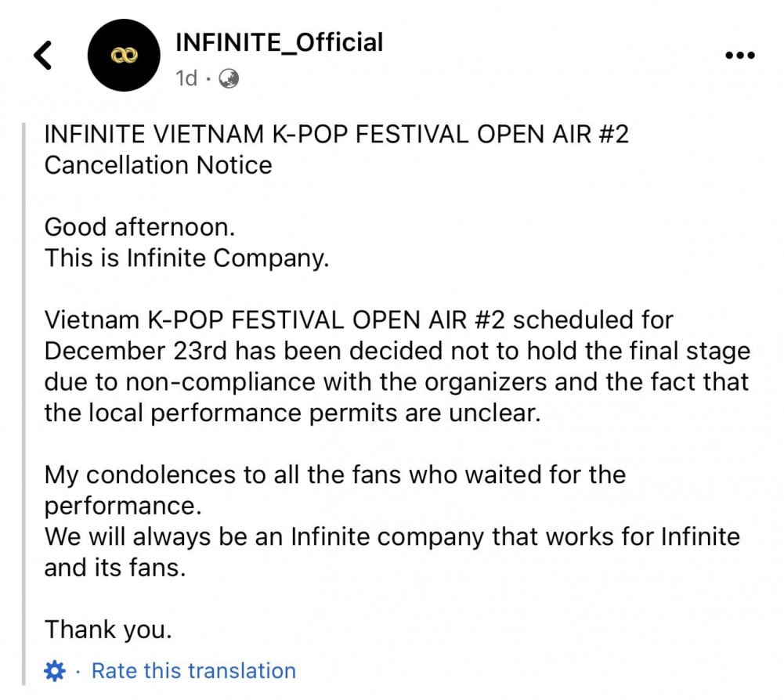The width and height of the screenshot is (784, 700).
Task: Open the three-dot more options menu
Action: pyautogui.click(x=740, y=55)
